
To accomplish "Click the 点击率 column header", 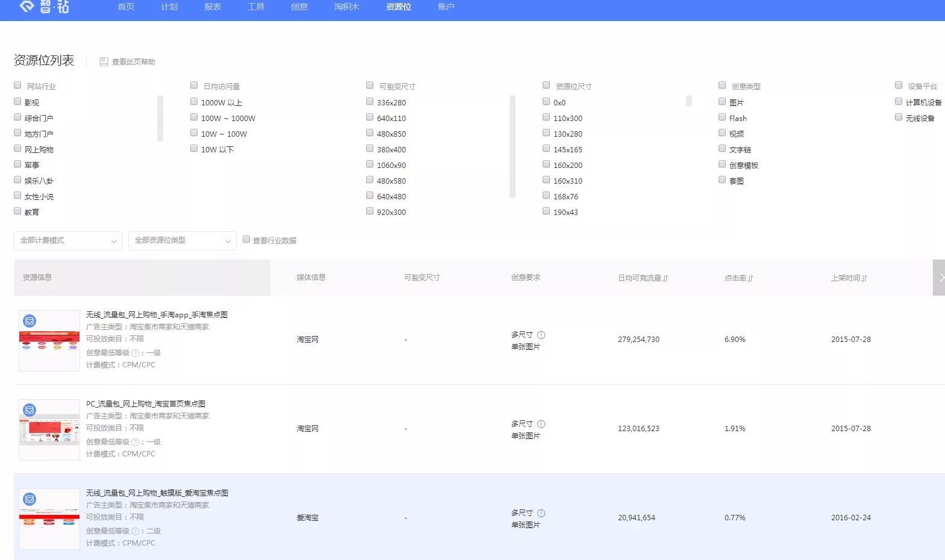I will [x=735, y=278].
